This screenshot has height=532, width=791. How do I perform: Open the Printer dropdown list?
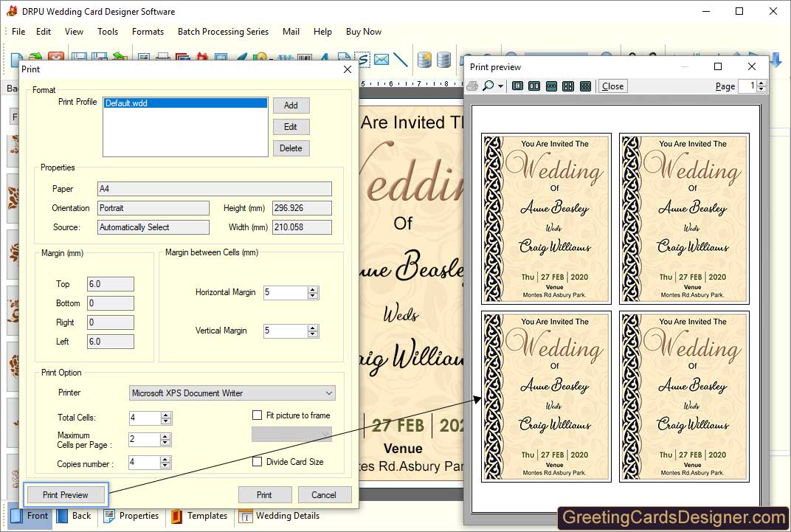(x=329, y=393)
